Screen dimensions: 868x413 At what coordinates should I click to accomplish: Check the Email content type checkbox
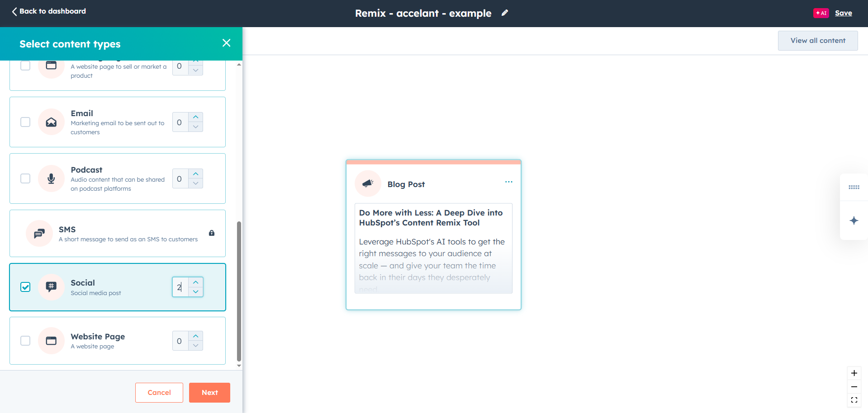coord(25,122)
